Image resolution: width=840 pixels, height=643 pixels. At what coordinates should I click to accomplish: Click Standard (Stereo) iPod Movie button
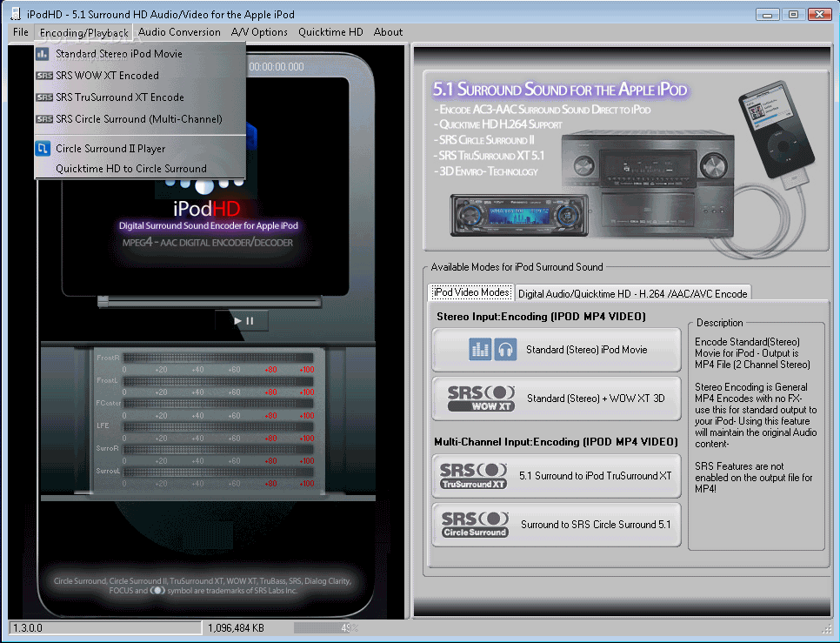[557, 350]
